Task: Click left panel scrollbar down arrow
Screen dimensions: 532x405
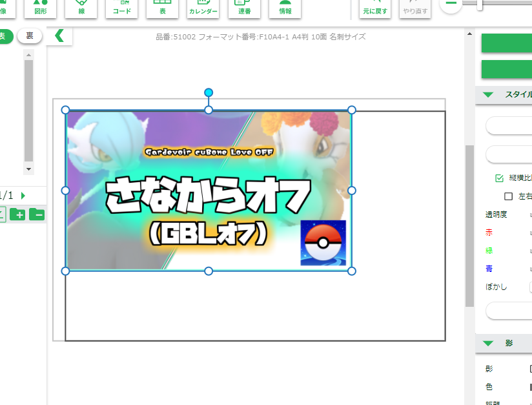Action: 28,169
